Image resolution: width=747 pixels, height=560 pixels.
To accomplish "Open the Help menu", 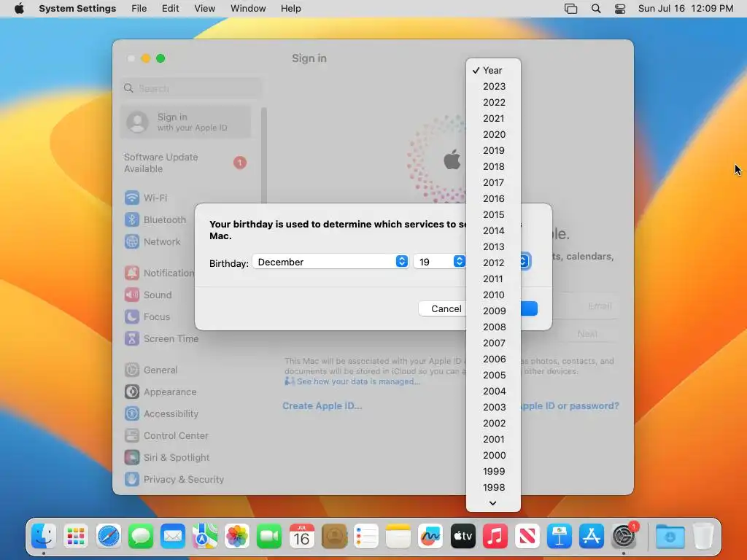I will tap(290, 9).
